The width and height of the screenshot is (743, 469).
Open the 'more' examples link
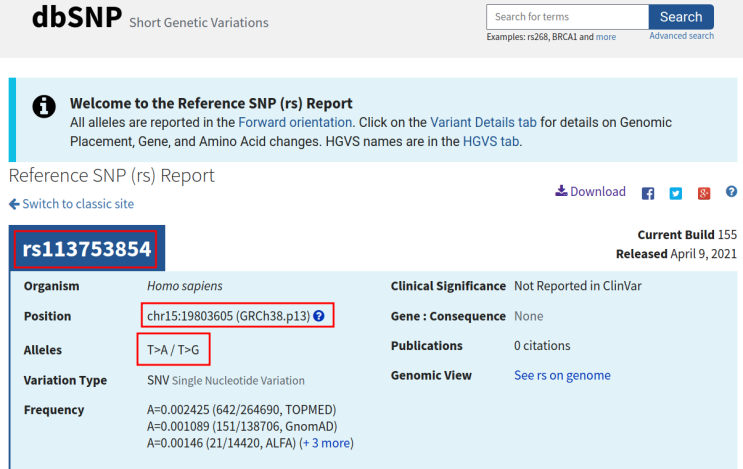point(606,37)
